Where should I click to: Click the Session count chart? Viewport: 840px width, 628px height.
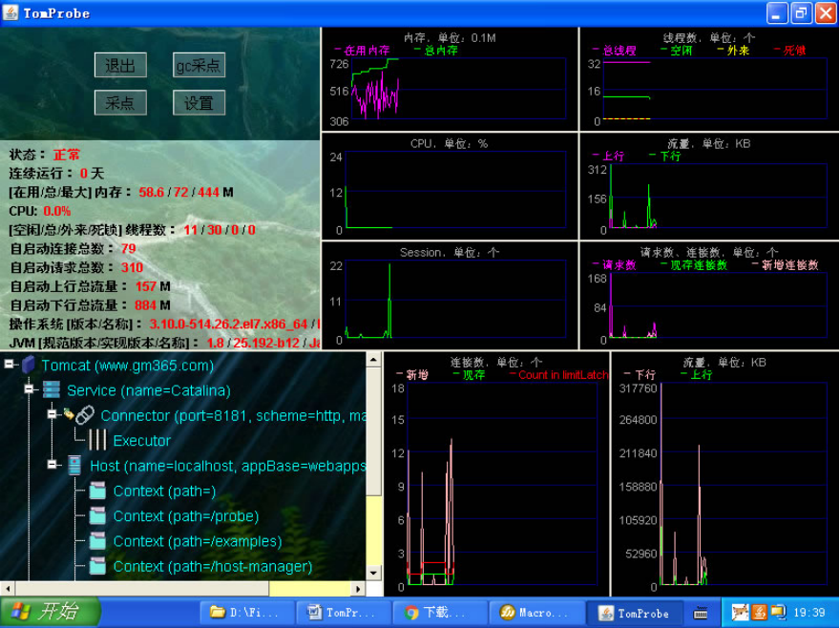450,295
